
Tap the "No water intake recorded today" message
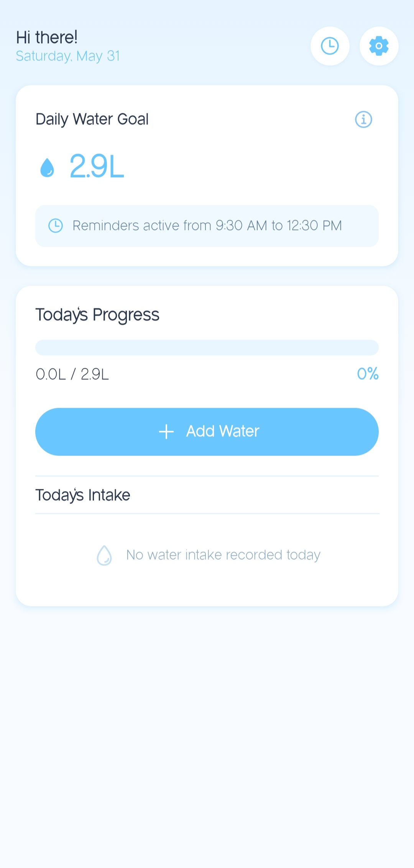(x=223, y=555)
